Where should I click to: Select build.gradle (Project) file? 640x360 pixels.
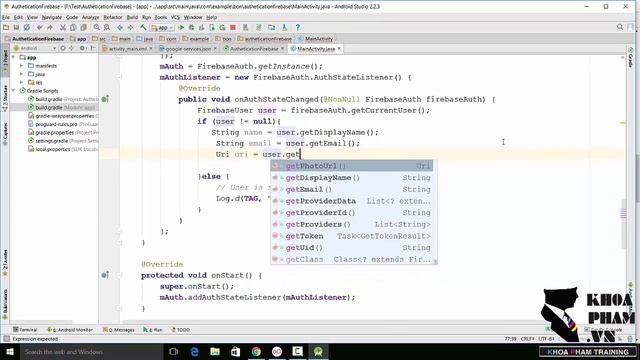pyautogui.click(x=63, y=99)
